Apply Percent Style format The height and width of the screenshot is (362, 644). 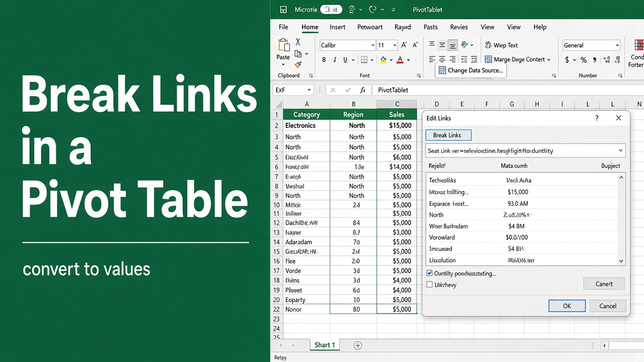tap(584, 60)
